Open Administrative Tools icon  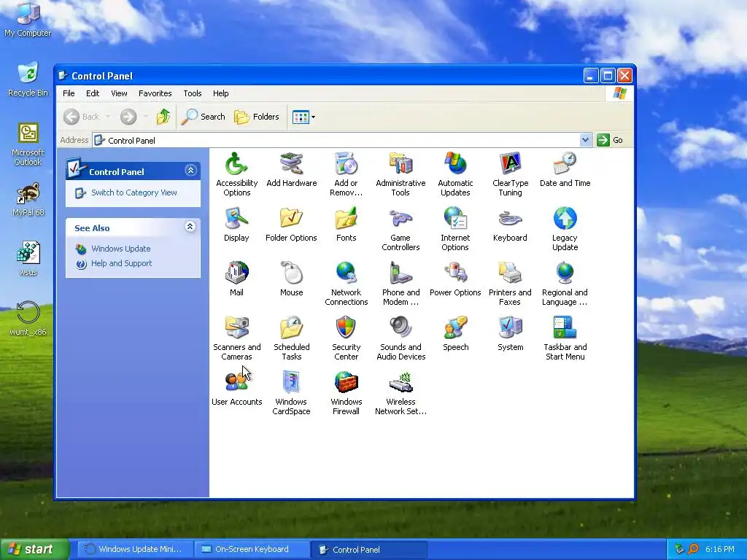click(x=400, y=164)
